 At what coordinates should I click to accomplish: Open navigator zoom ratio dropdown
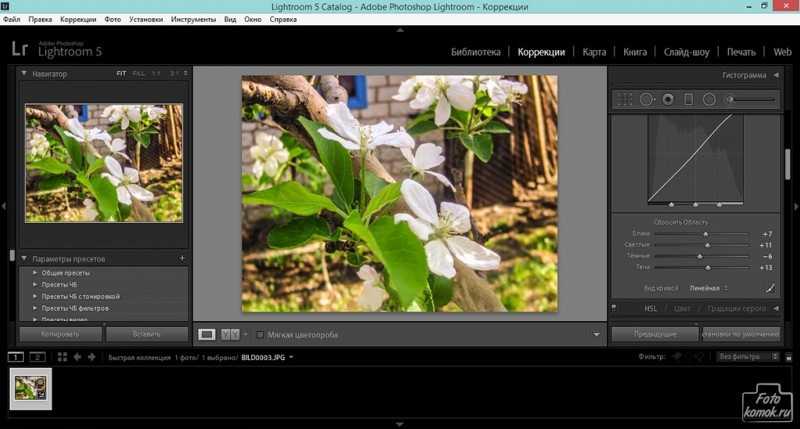coord(186,74)
